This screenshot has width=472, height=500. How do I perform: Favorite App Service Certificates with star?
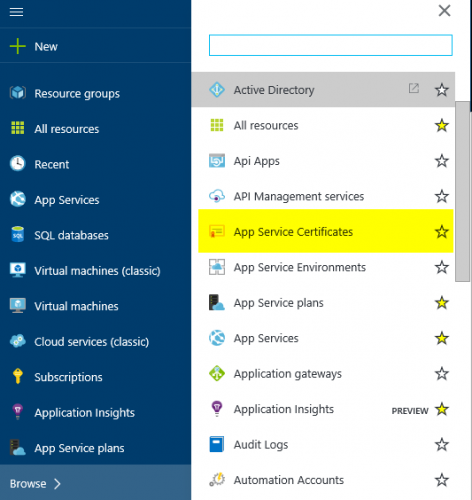(x=442, y=232)
